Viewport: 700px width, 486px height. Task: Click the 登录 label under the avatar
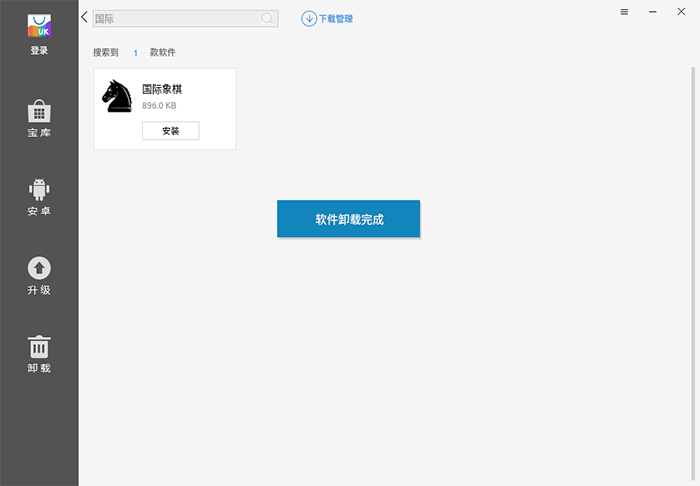[39, 51]
